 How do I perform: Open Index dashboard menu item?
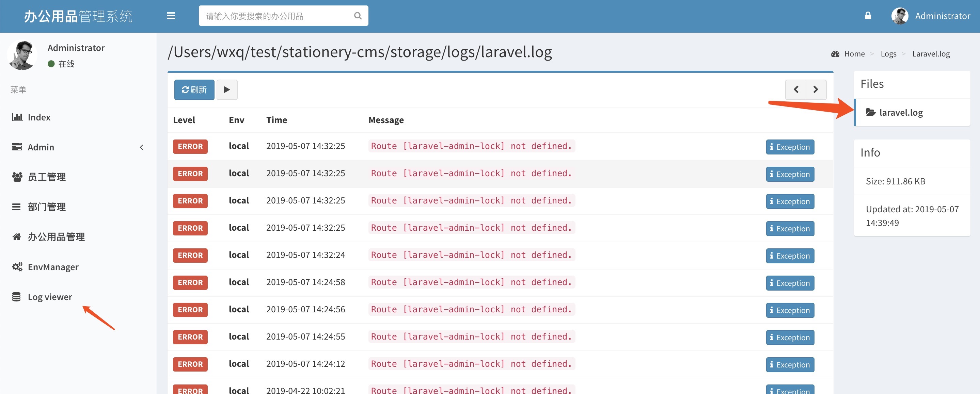39,117
